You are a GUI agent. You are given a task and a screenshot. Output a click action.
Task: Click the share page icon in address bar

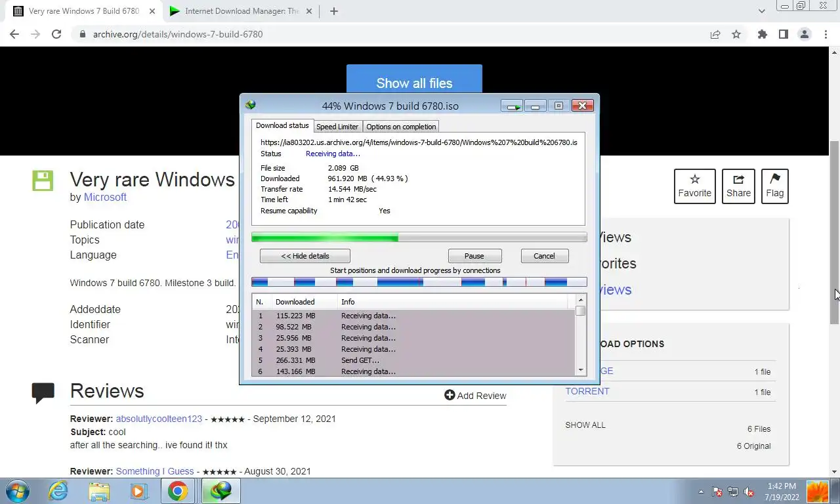[715, 34]
